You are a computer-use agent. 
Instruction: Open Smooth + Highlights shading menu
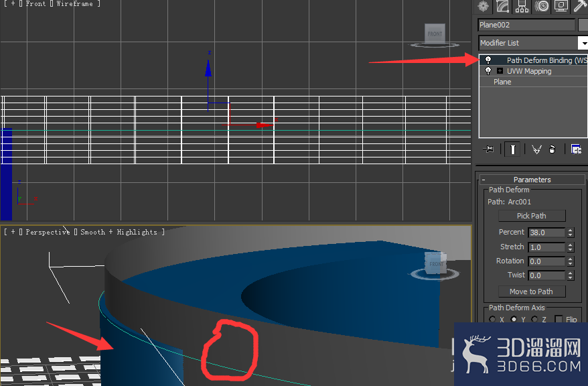(x=119, y=232)
